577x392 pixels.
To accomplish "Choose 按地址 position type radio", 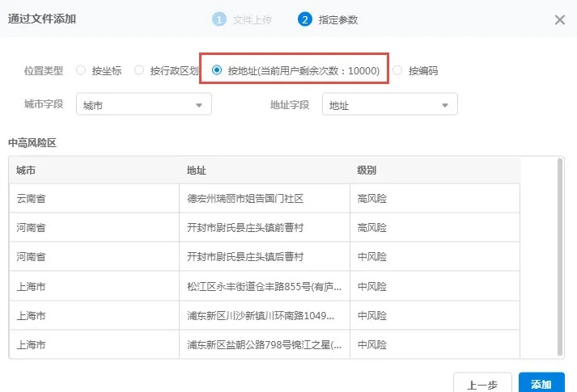I will [217, 70].
